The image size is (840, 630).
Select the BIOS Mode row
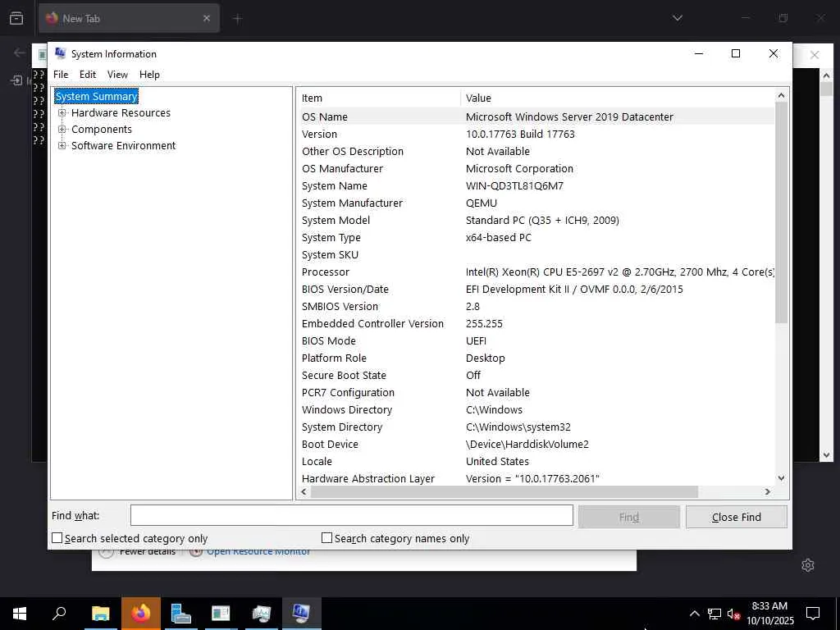[536, 340]
